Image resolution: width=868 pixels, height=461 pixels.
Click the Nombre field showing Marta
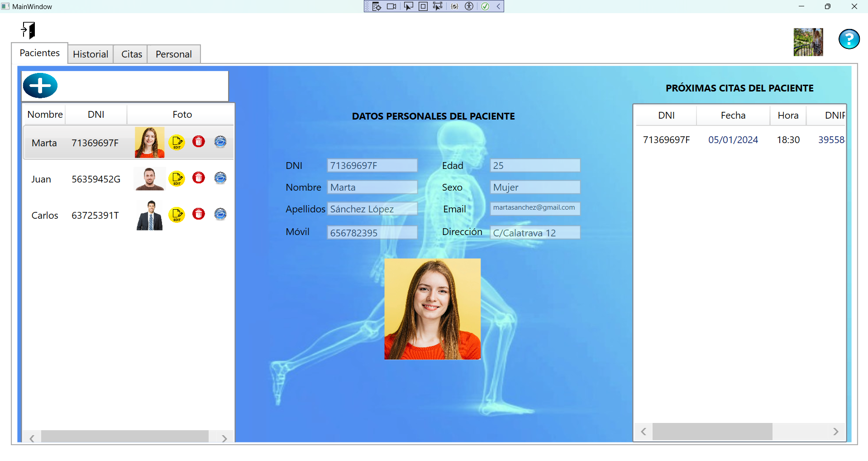[x=372, y=187]
